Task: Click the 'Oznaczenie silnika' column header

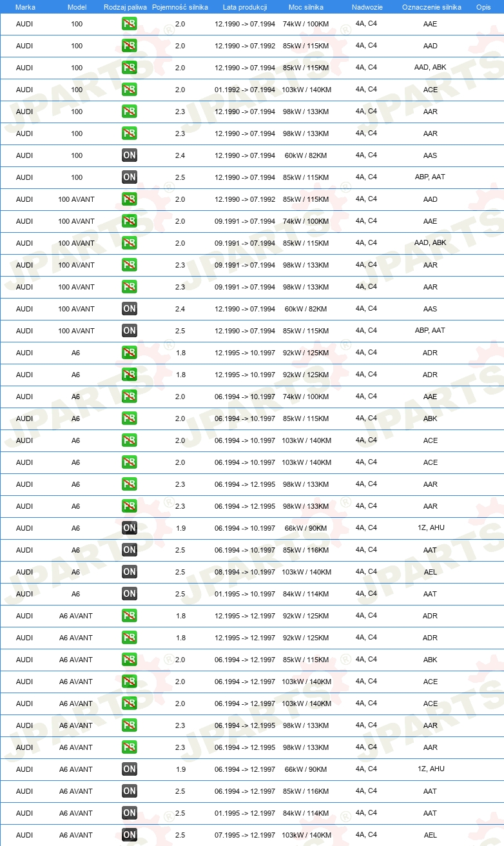Action: [x=431, y=7]
